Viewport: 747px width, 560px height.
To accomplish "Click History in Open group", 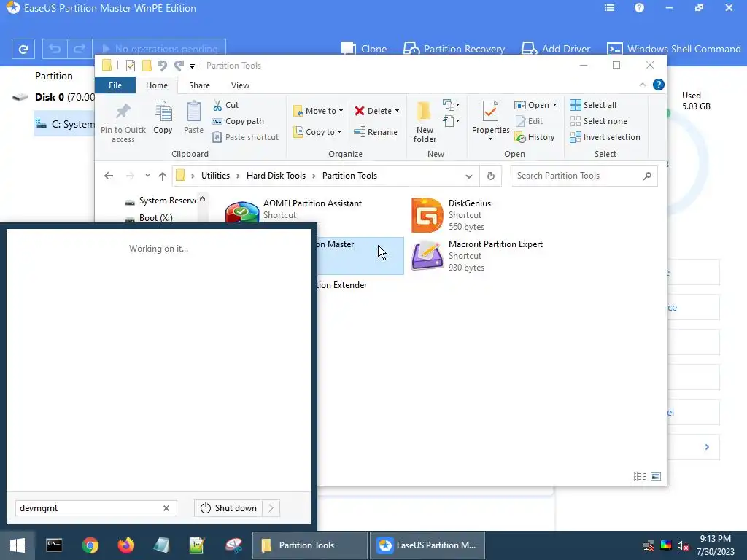I will (535, 137).
